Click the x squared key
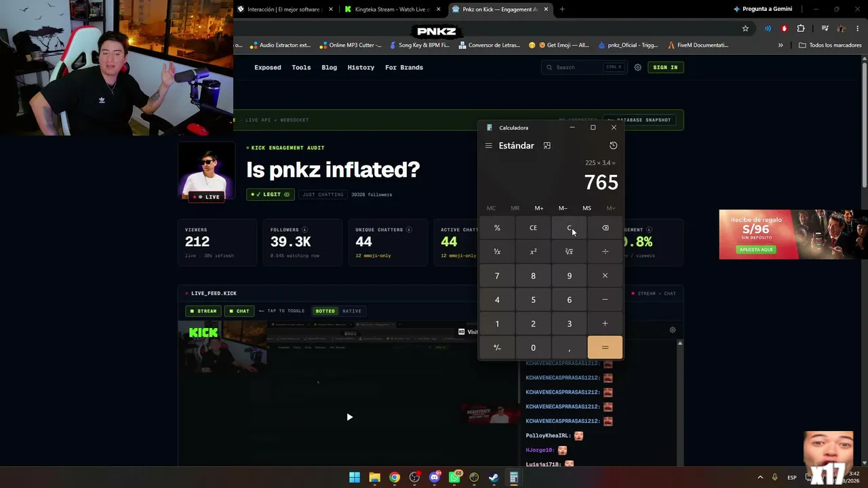Viewport: 868px width, 488px height. 533,251
